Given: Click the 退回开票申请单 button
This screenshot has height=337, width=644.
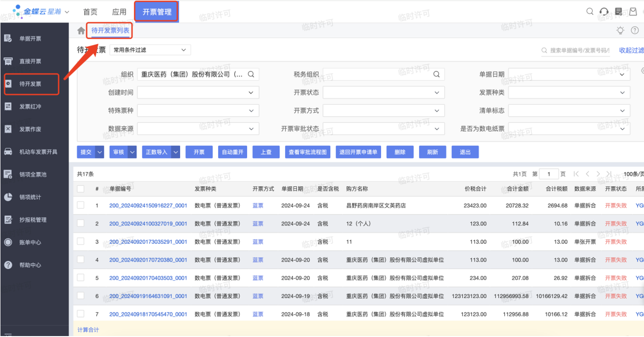Looking at the screenshot, I should (x=358, y=152).
